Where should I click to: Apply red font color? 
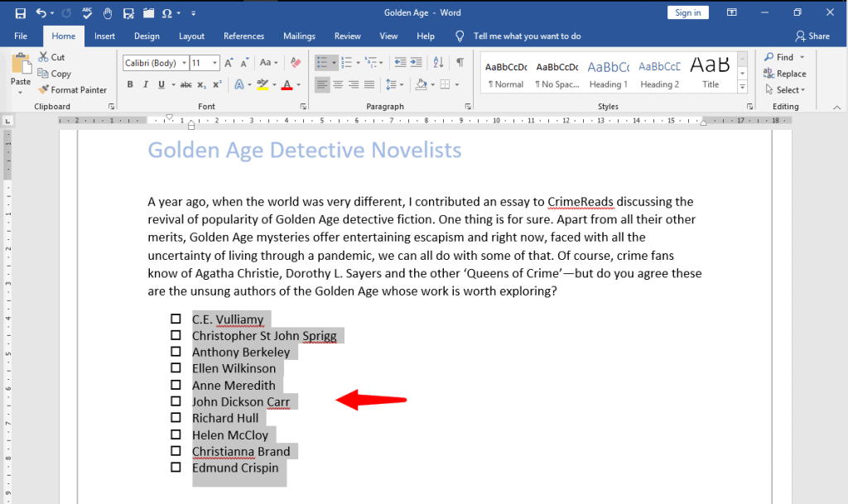click(287, 84)
